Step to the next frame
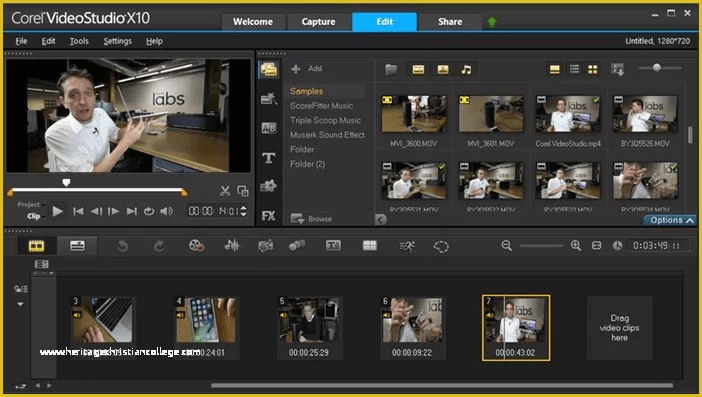This screenshot has width=702, height=397. point(114,211)
